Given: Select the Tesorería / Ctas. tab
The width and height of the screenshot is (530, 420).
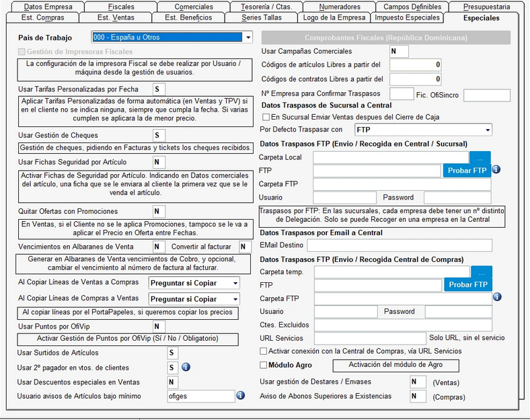Looking at the screenshot, I should pyautogui.click(x=266, y=7).
